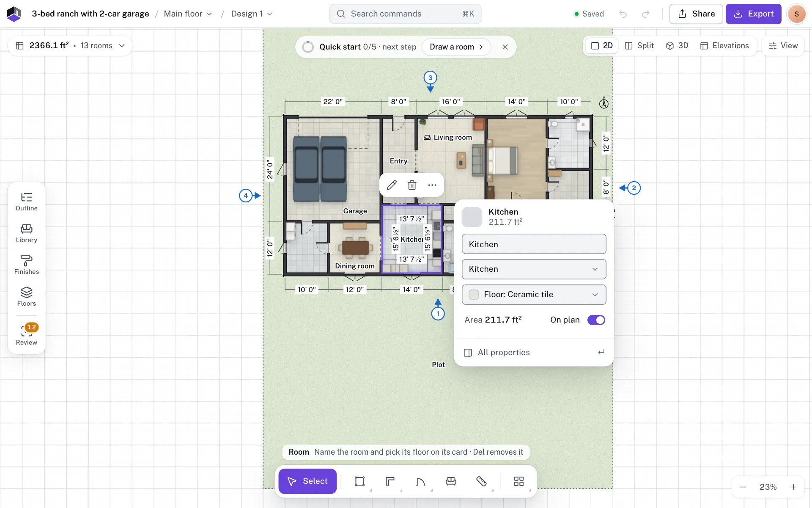This screenshot has width=812, height=508.
Task: Click the redo arrow
Action: 646,14
